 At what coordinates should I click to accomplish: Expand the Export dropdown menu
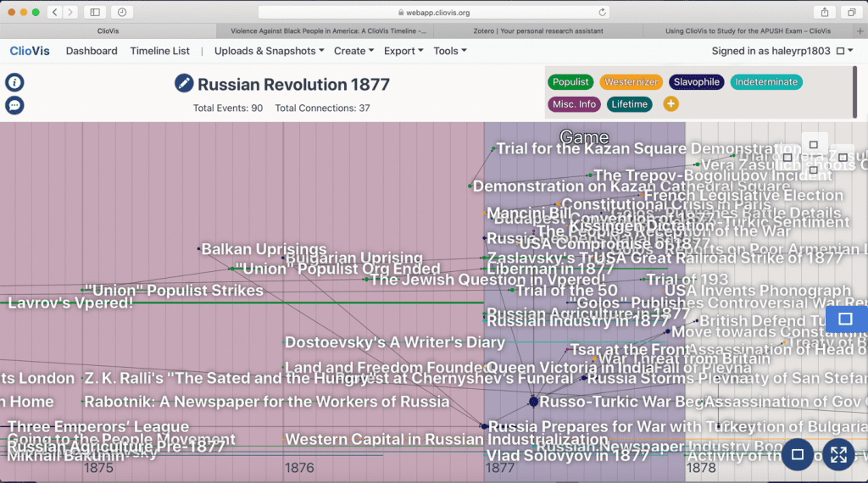(x=403, y=51)
